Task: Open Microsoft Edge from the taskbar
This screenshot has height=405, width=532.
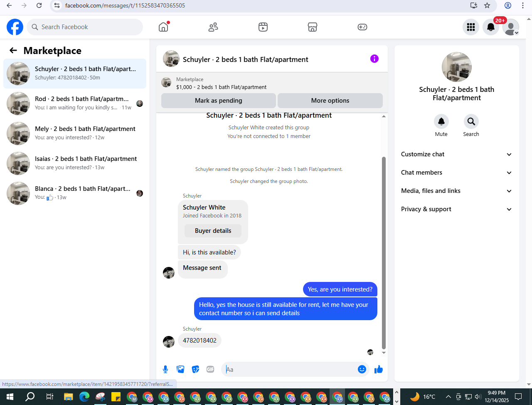Action: click(x=84, y=397)
